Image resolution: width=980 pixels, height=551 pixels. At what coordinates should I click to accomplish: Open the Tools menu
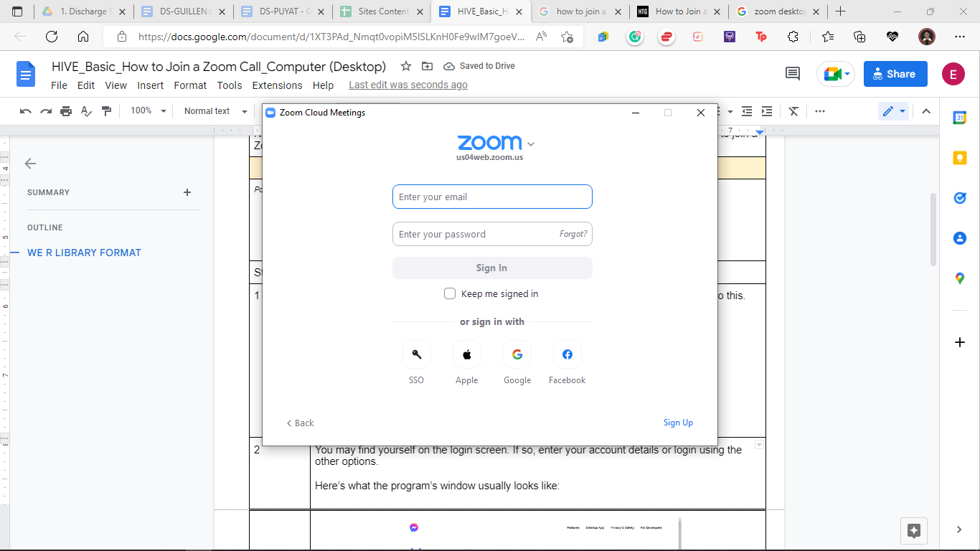coord(230,85)
